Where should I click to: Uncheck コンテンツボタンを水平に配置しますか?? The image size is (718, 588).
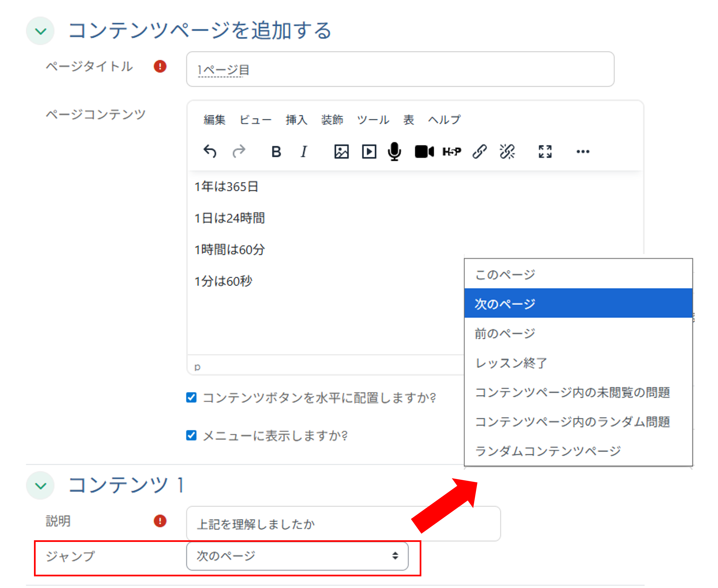coord(191,397)
